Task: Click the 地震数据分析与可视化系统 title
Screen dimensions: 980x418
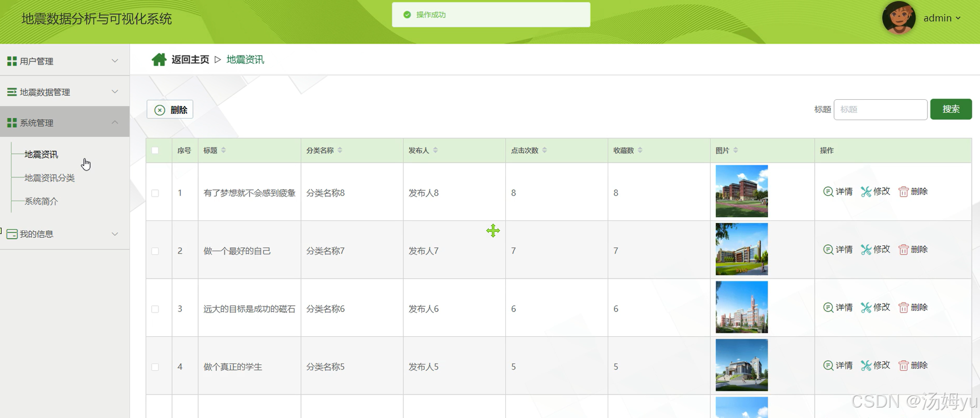Action: click(97, 19)
